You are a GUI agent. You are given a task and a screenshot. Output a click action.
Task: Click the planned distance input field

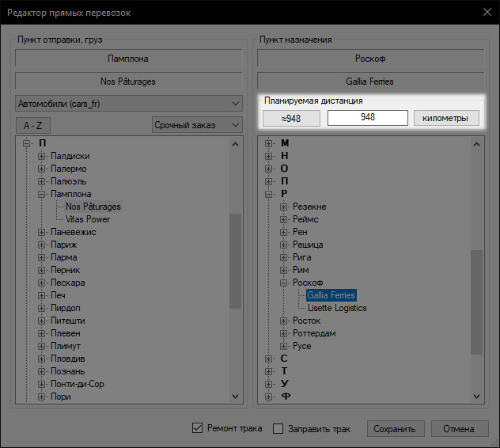pyautogui.click(x=368, y=118)
